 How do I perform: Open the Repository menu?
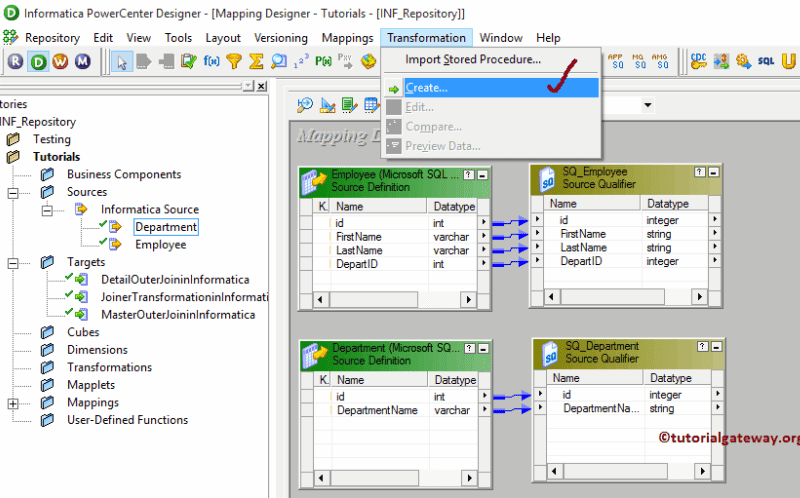pos(52,38)
